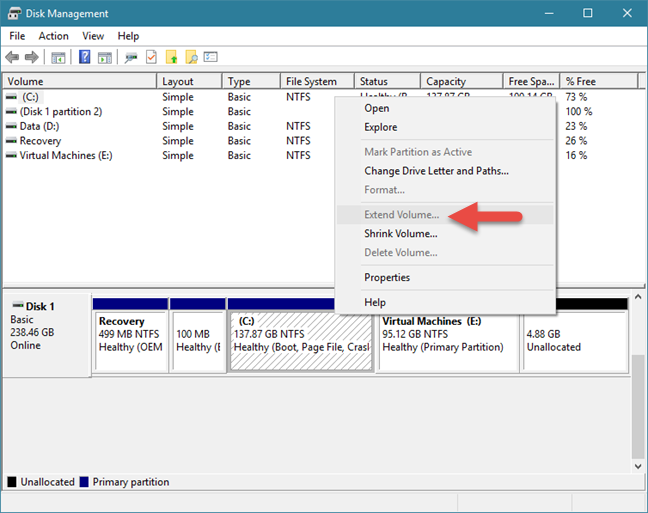This screenshot has width=648, height=513.
Task: Click the Back arrow toolbar icon
Action: [x=12, y=57]
